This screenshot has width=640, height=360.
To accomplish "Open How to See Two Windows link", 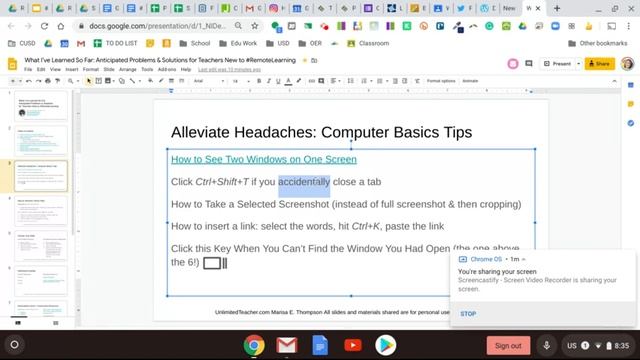I will (264, 159).
